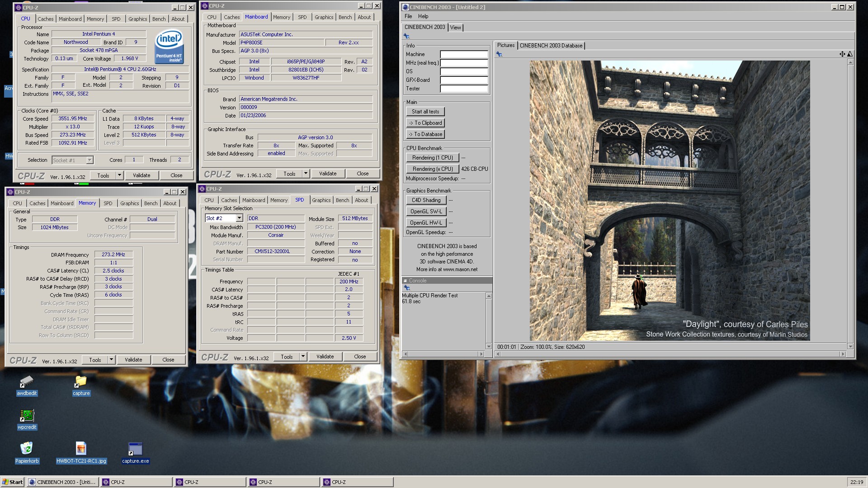This screenshot has height=488, width=868.
Task: Click Tools button in CPU-Z Memory window
Action: 95,360
